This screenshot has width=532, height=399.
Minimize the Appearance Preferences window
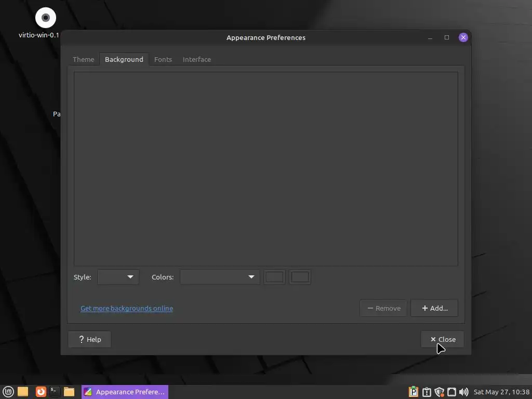click(x=430, y=37)
